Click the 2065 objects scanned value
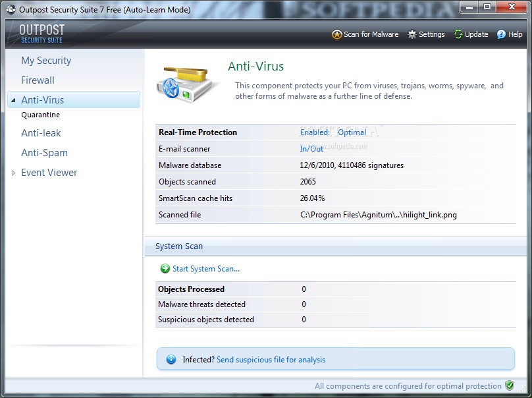The image size is (532, 398). [x=307, y=182]
